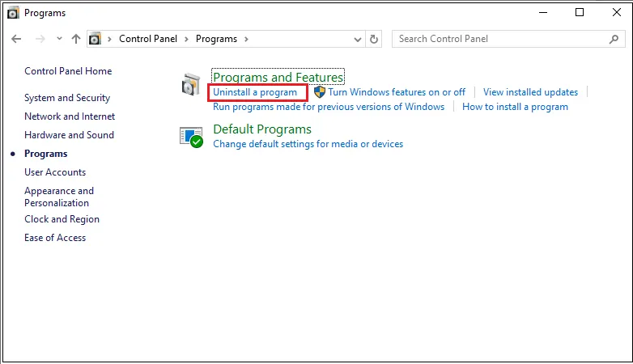
Task: Refresh the Control Panel view
Action: tap(374, 39)
